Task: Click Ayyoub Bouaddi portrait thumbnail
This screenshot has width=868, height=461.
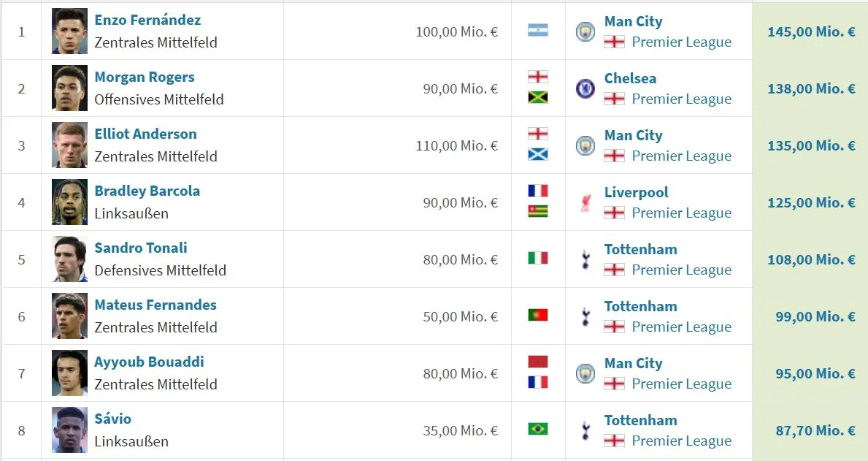Action: [70, 373]
